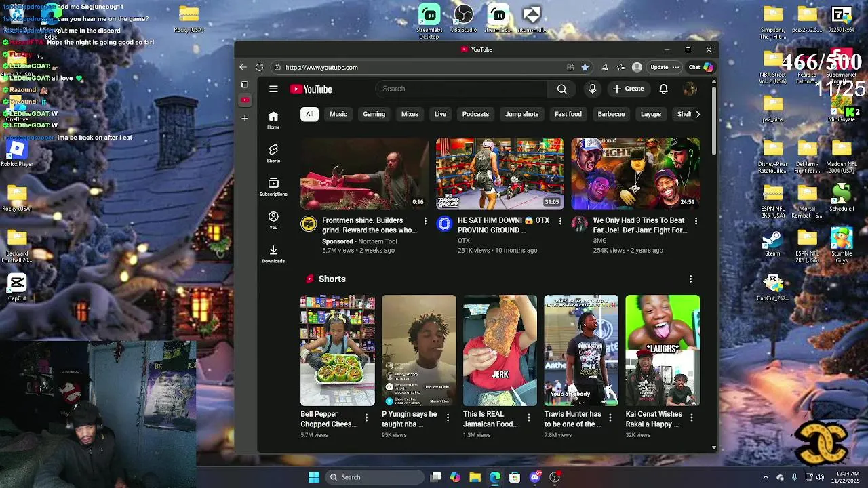Reload the page with refresh icon
This screenshot has width=868, height=488.
click(259, 67)
